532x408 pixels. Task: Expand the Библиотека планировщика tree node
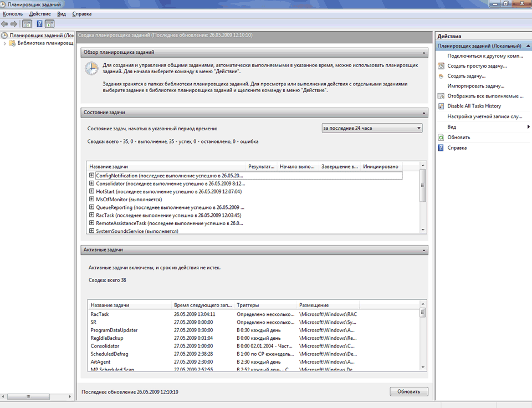coord(6,43)
